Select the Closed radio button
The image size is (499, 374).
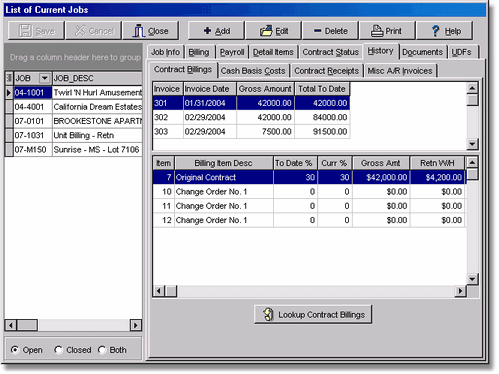tap(58, 350)
